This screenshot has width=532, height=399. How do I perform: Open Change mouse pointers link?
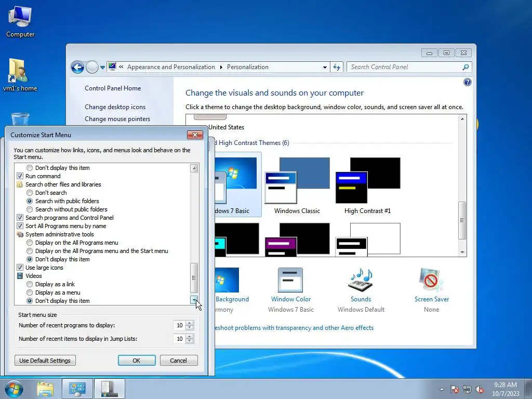click(117, 119)
